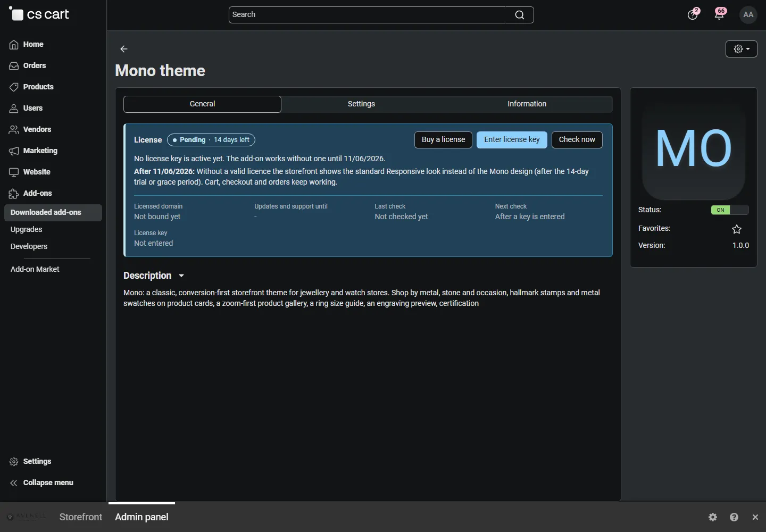
Task: Click the MO add-on logo thumbnail
Action: pyautogui.click(x=694, y=148)
